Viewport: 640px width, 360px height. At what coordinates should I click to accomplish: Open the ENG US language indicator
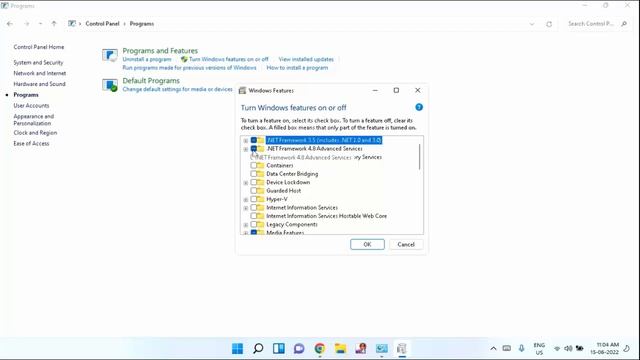(x=539, y=349)
